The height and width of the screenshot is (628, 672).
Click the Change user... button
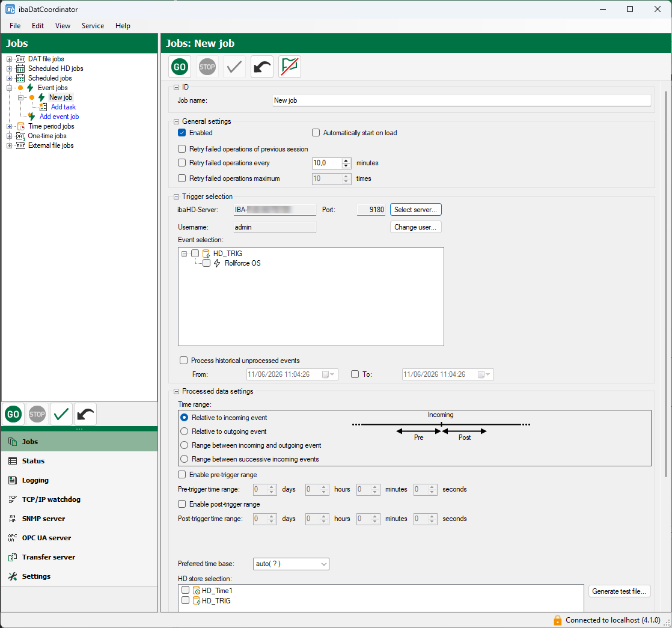[416, 227]
